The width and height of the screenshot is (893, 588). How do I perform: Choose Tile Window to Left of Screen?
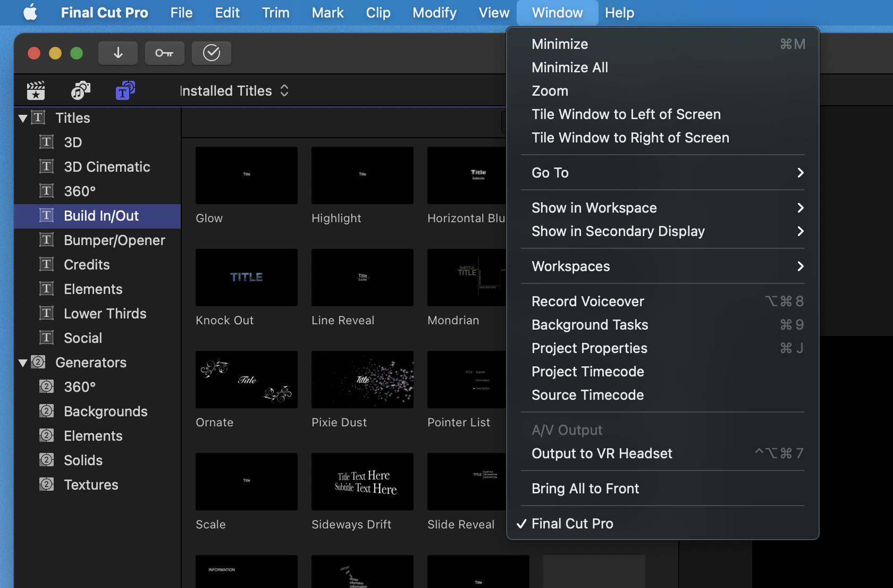pyautogui.click(x=663, y=114)
